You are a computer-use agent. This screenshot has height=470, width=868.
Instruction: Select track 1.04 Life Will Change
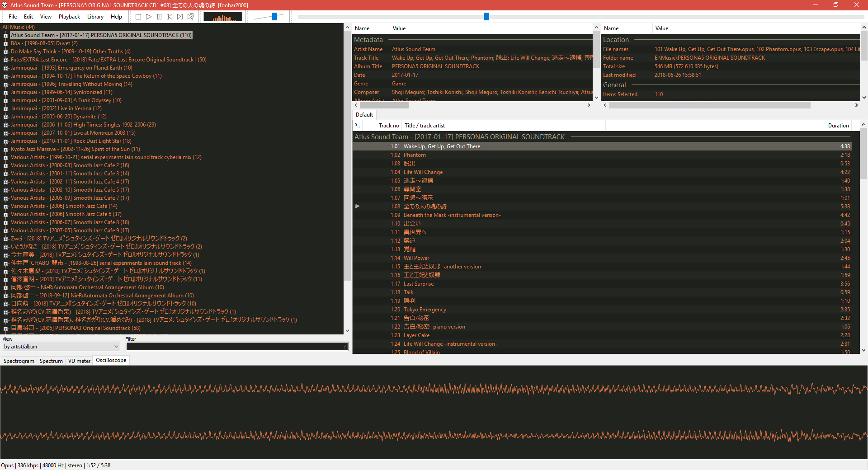[423, 172]
